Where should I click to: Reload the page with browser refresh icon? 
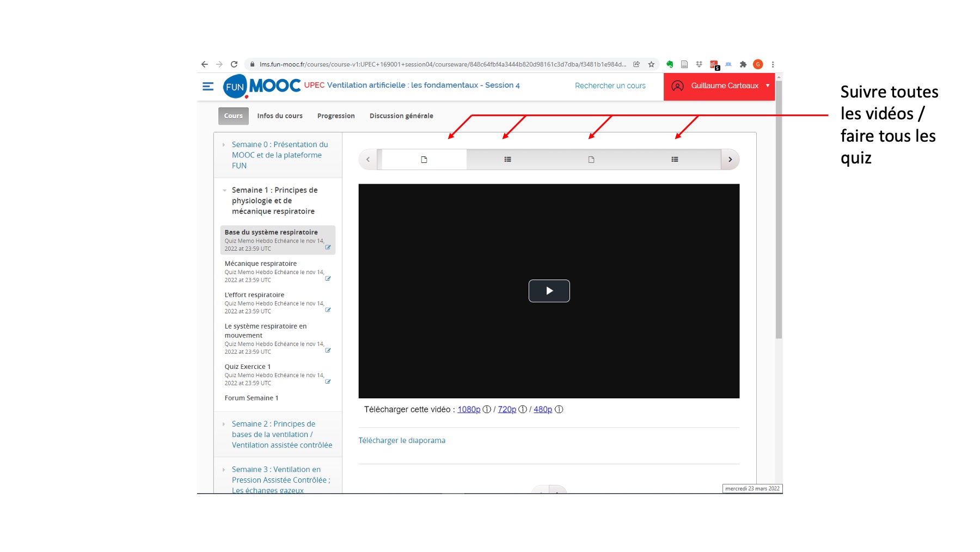click(234, 64)
